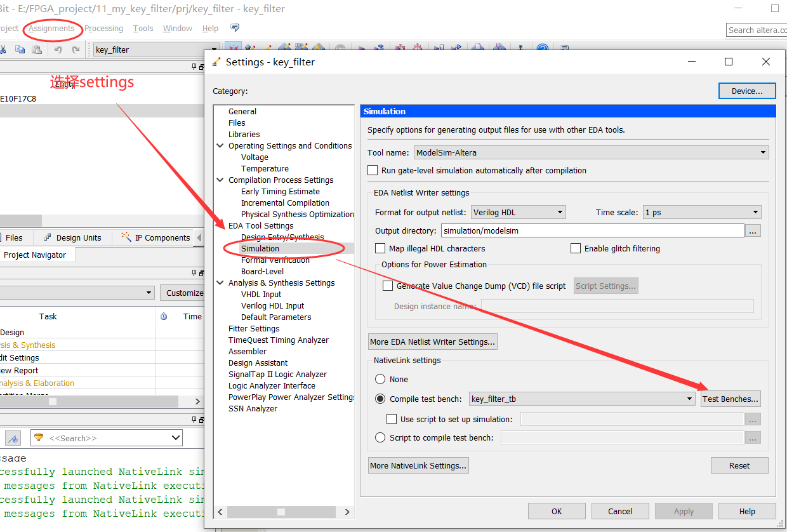Image resolution: width=787 pixels, height=532 pixels.
Task: Open the Processing menu
Action: [x=103, y=28]
